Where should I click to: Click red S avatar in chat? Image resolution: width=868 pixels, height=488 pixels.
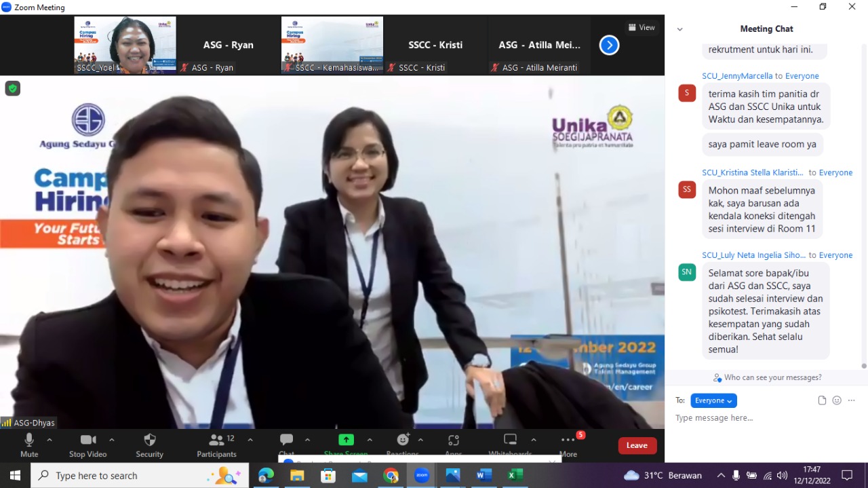tap(687, 93)
